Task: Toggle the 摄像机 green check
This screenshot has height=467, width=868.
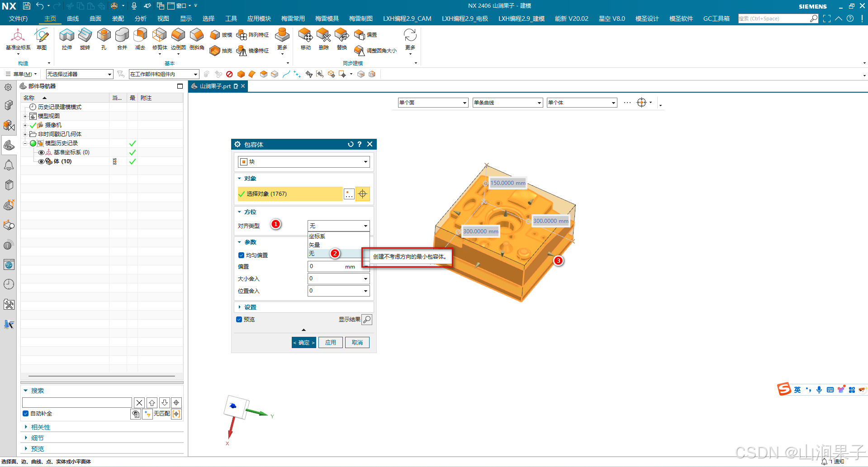Action: point(33,125)
